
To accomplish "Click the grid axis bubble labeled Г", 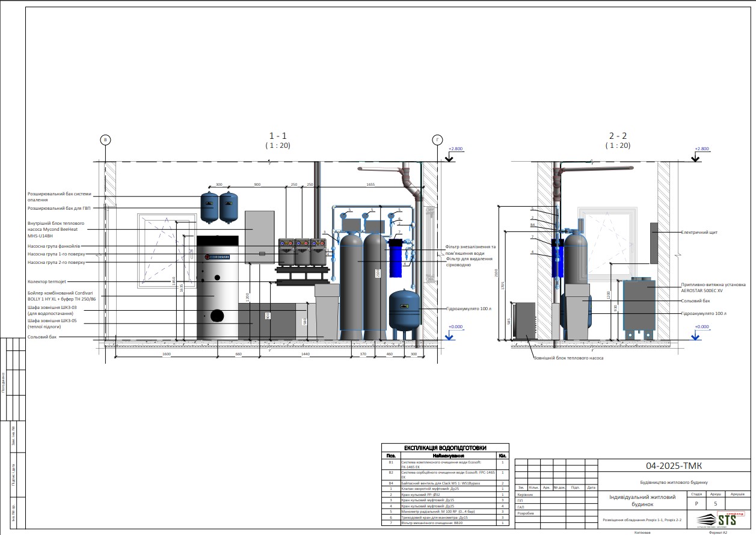I will coord(437,140).
